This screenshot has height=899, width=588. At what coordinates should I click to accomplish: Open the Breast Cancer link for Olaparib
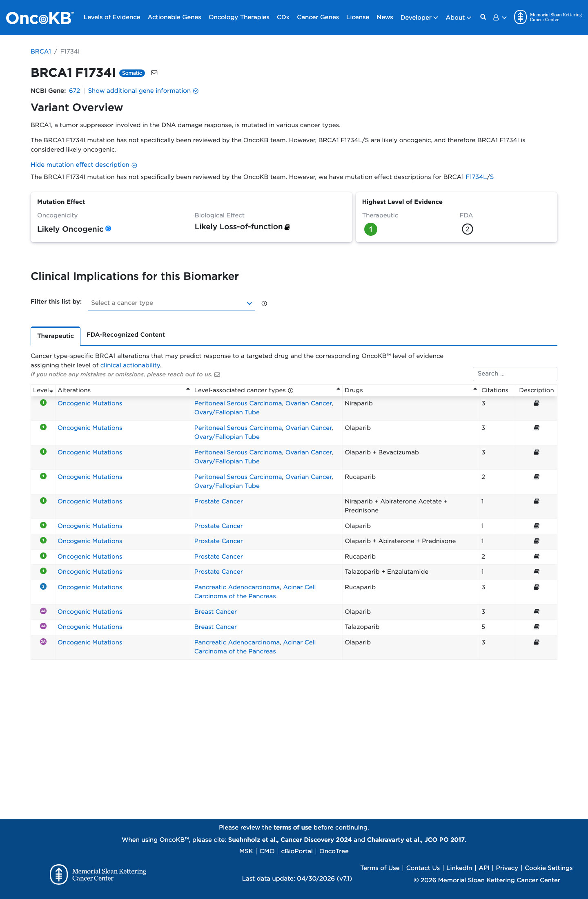pos(215,612)
